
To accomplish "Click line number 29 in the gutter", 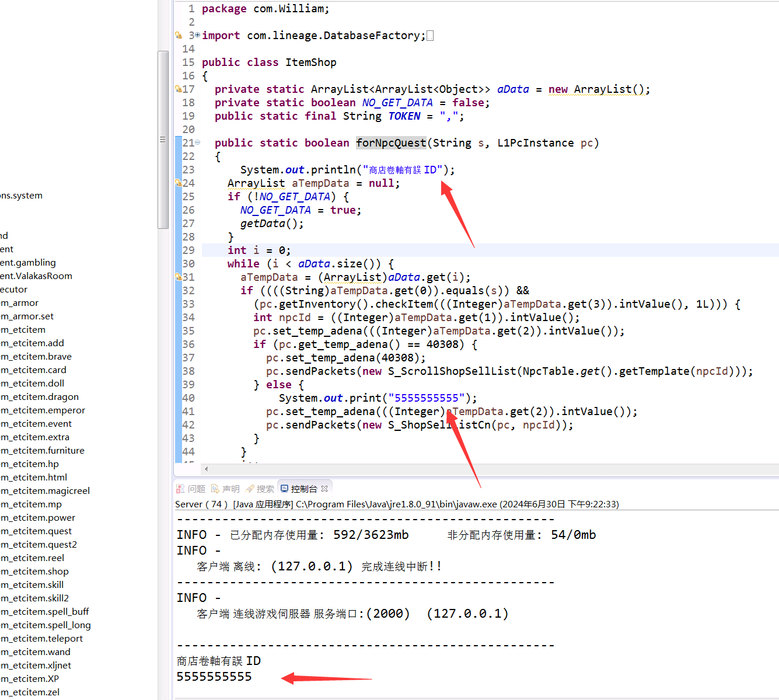I will point(188,250).
